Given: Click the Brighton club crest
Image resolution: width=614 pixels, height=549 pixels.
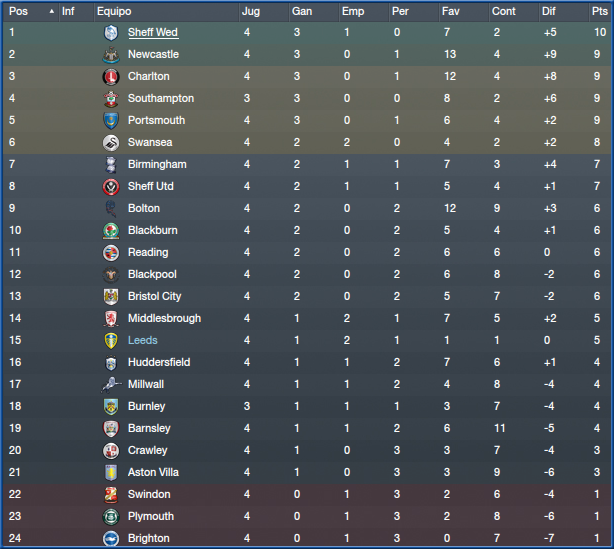Looking at the screenshot, I should 111,538.
